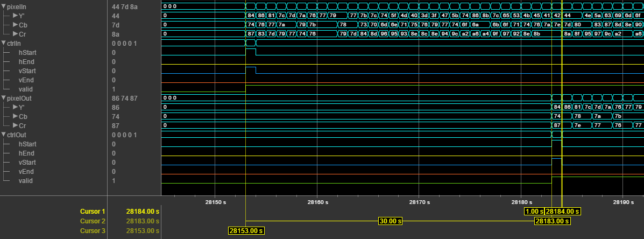
Task: Expand Cb signal under pixelIn
Action: pos(15,25)
